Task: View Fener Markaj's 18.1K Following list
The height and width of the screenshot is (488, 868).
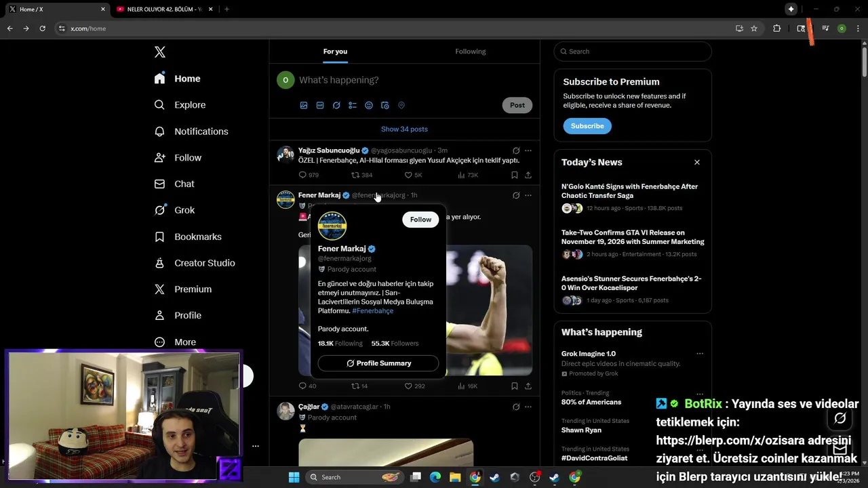Action: (340, 344)
